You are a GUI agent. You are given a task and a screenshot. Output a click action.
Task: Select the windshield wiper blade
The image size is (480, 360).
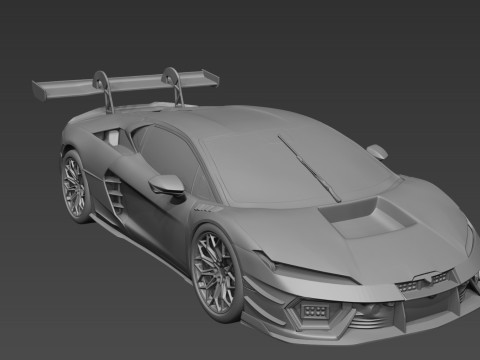(309, 169)
